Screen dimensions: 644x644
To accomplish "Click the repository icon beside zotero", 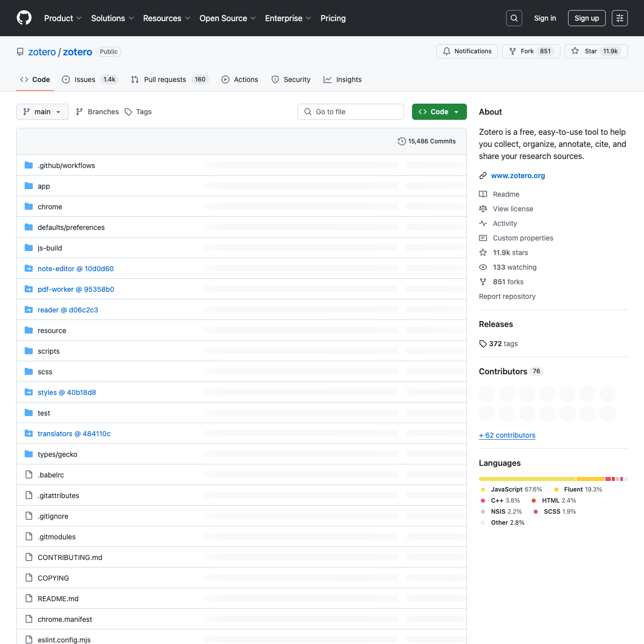I will (x=20, y=52).
